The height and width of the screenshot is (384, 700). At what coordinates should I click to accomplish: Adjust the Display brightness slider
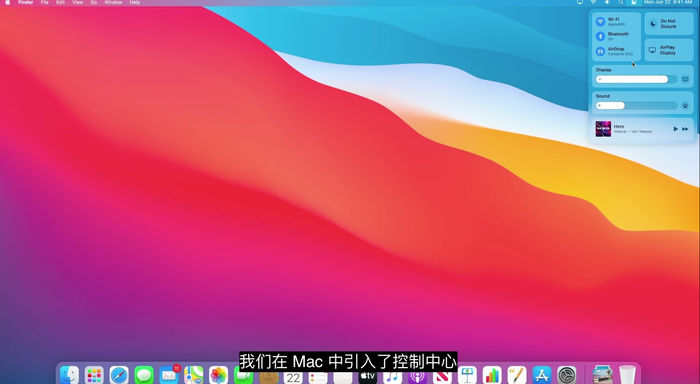[x=637, y=79]
